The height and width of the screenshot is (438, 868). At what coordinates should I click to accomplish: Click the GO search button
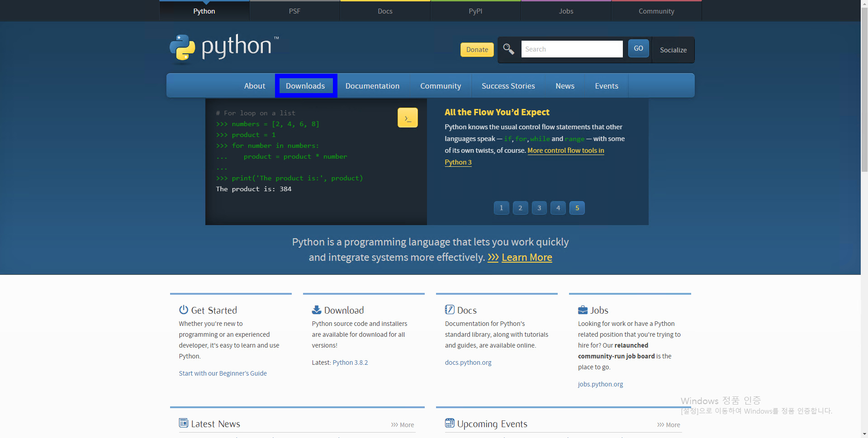(639, 48)
